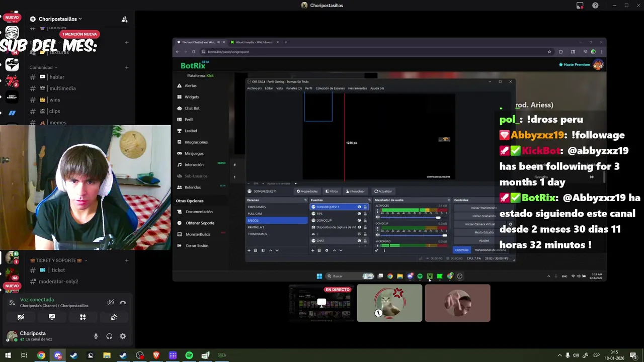The width and height of the screenshot is (644, 362).
Task: Disconnect from voice channel with hang-up icon
Action: click(x=122, y=302)
